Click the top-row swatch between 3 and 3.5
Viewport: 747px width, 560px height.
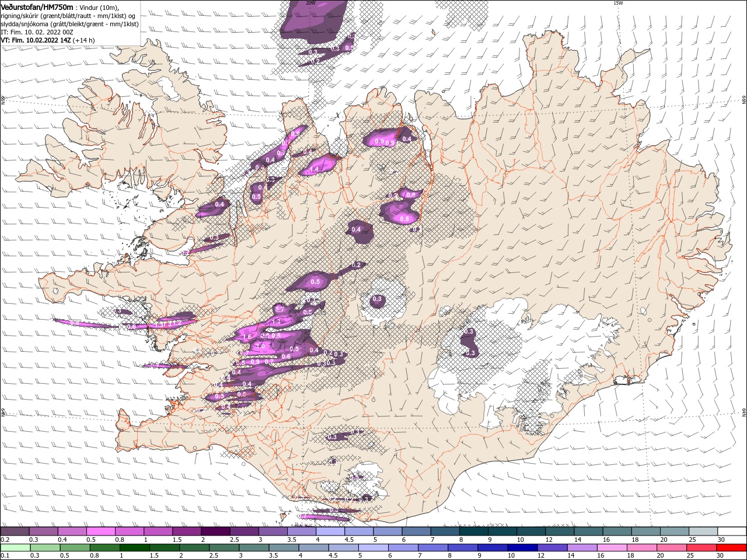273,531
